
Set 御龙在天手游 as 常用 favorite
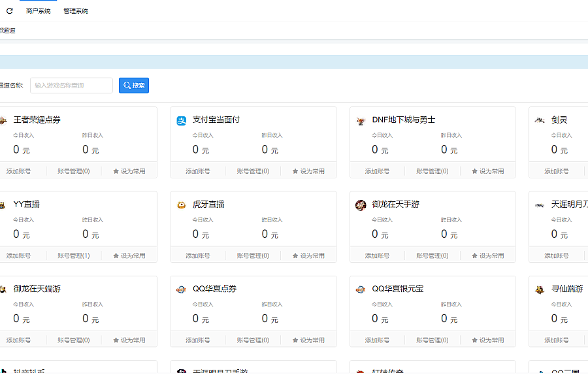(x=488, y=255)
